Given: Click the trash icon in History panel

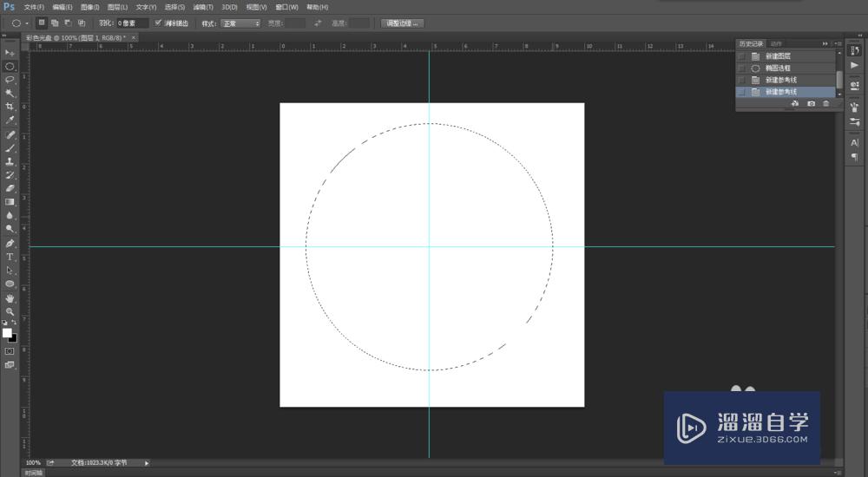Looking at the screenshot, I should tap(825, 104).
